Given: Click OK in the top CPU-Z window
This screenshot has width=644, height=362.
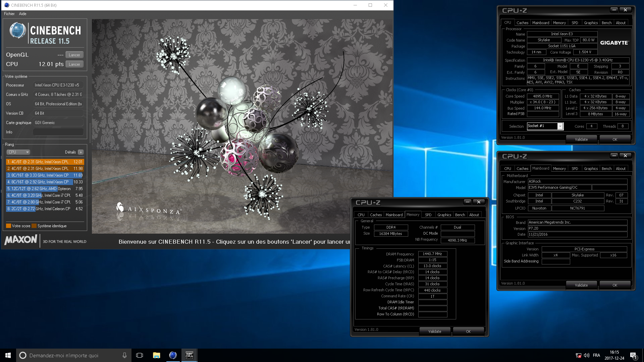Looking at the screenshot, I should (615, 139).
